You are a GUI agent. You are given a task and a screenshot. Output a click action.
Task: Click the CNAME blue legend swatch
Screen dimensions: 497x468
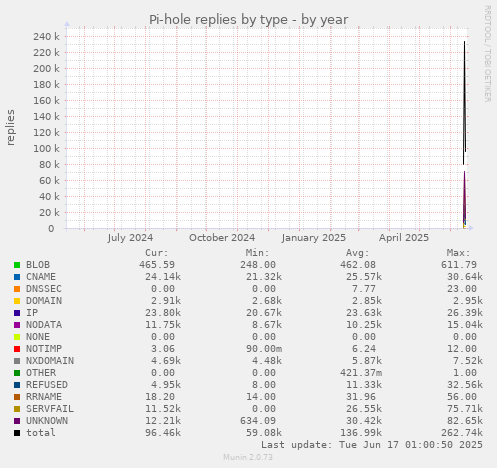(x=17, y=277)
